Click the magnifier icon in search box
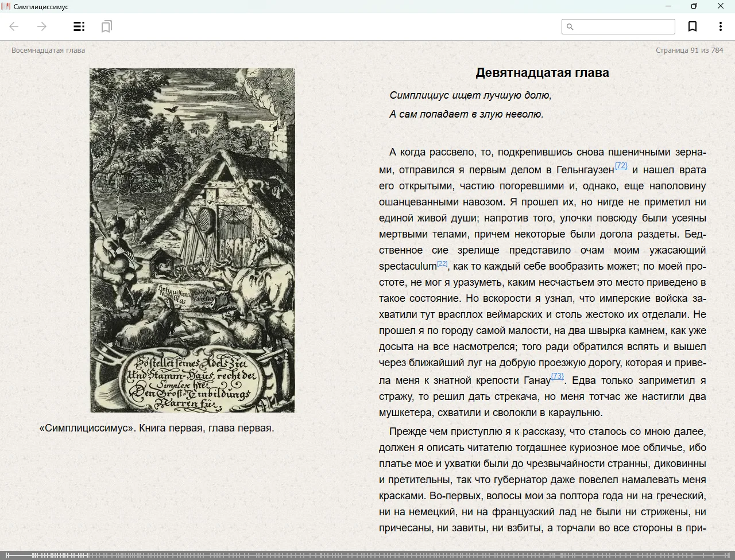 click(x=570, y=26)
